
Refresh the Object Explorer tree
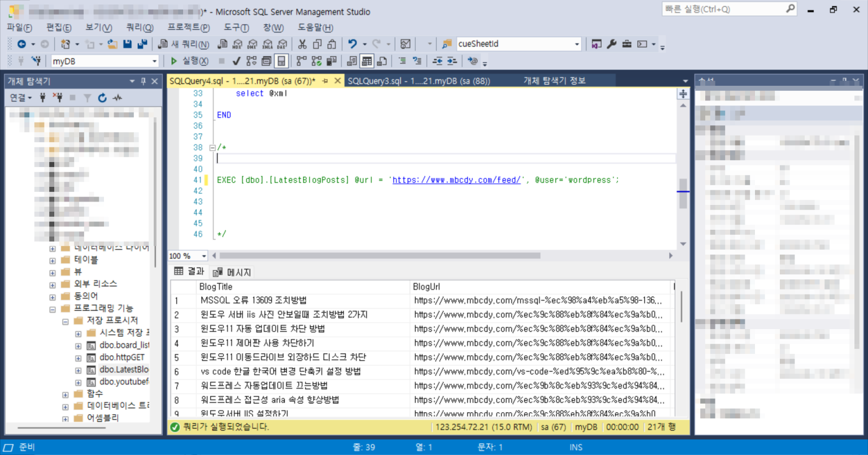(x=102, y=97)
